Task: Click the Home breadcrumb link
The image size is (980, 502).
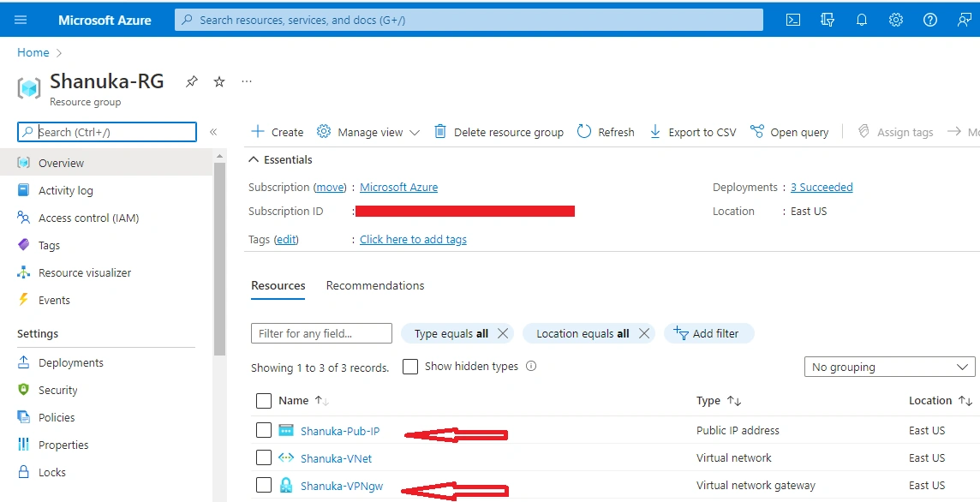Action: (x=33, y=52)
